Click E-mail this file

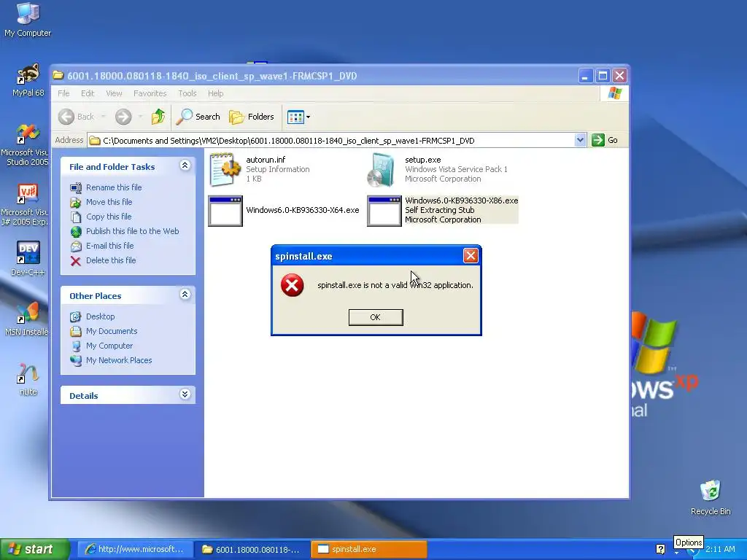point(110,246)
